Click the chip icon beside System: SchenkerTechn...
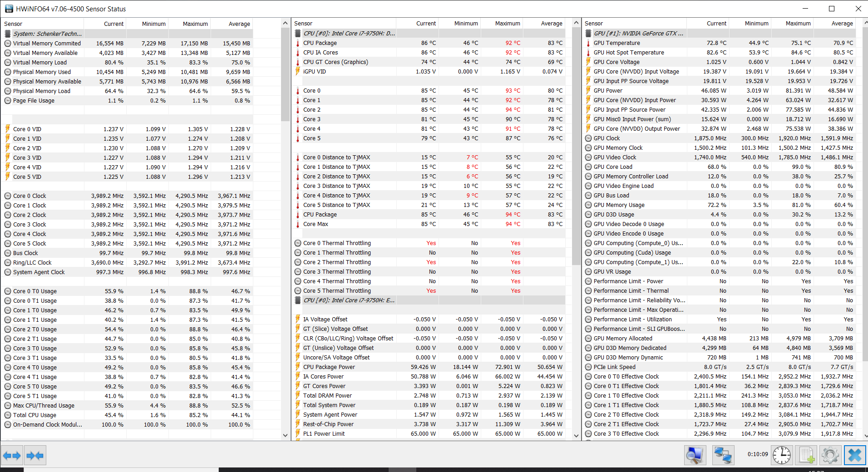This screenshot has width=868, height=472. coord(8,34)
